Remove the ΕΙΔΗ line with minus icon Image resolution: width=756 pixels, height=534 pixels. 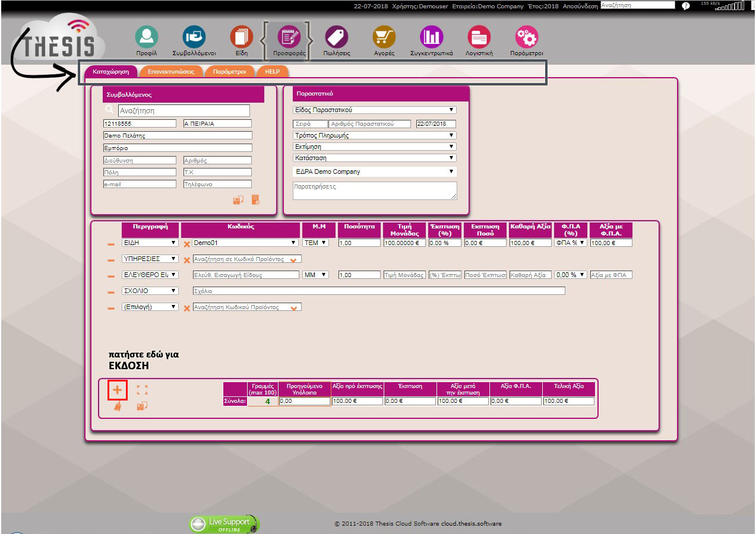coord(111,244)
